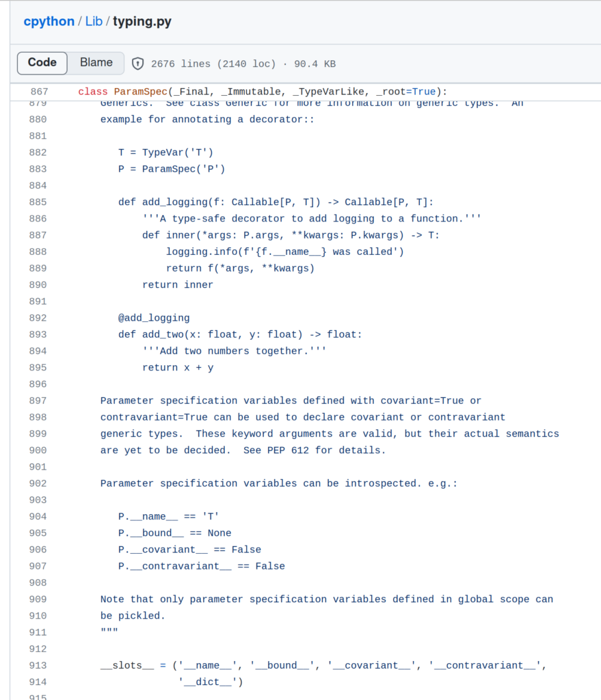Click the shield icon beside the line count
Viewport: 601px width, 700px height.
tap(137, 63)
